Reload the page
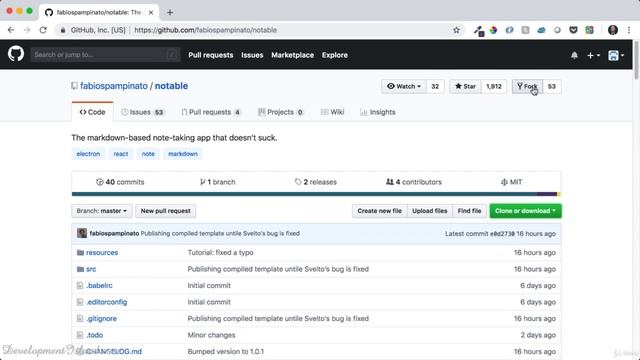This screenshot has height=360, width=640. (43, 30)
